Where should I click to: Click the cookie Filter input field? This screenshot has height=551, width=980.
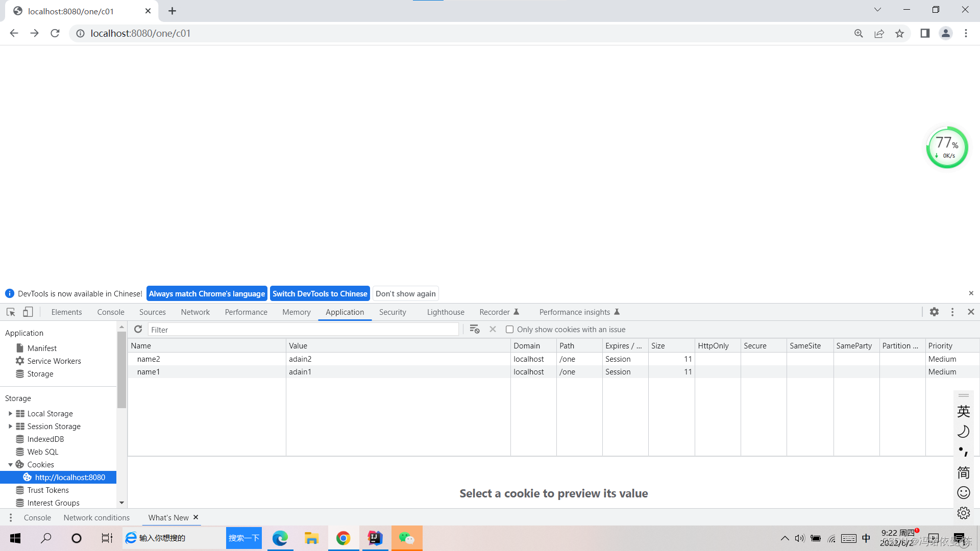[x=303, y=330]
